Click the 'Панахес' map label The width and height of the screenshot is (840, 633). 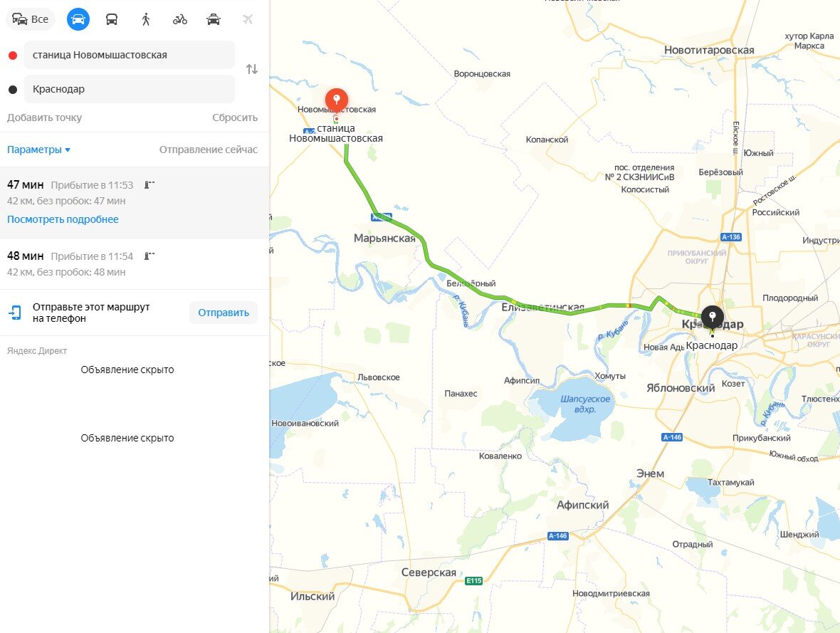point(461,394)
